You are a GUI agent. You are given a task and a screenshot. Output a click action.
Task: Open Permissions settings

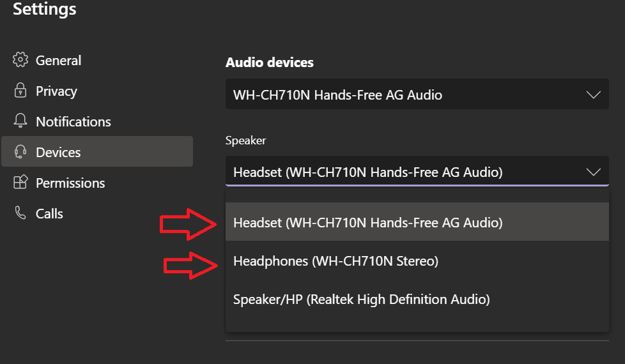[97, 183]
